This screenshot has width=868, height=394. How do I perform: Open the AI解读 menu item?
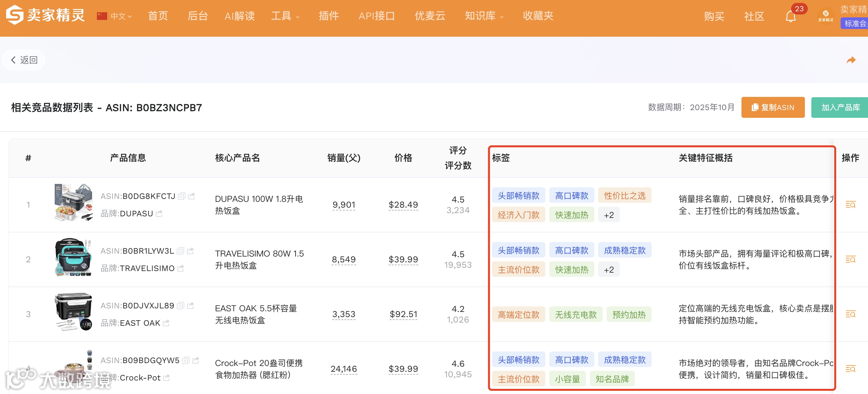pyautogui.click(x=240, y=16)
